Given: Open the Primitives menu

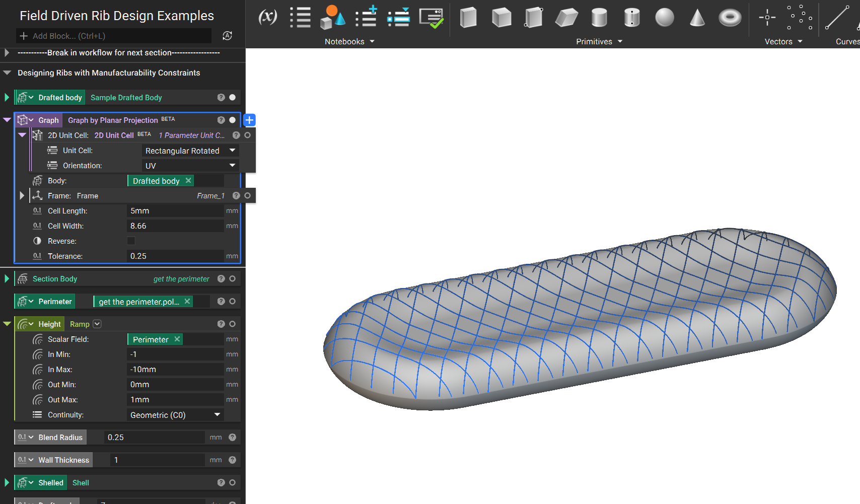Looking at the screenshot, I should click(x=599, y=42).
